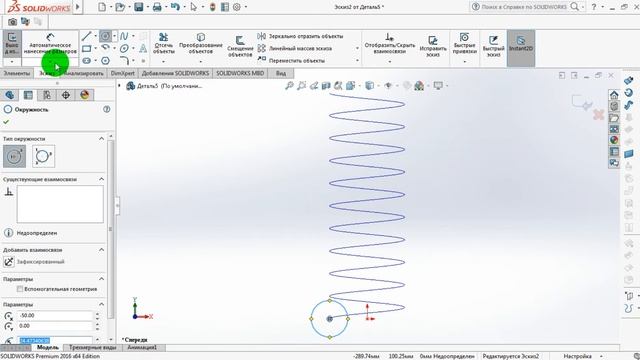Switch to Анимация1 bottom tab
Screen dimensions: 640x360
pos(142,348)
